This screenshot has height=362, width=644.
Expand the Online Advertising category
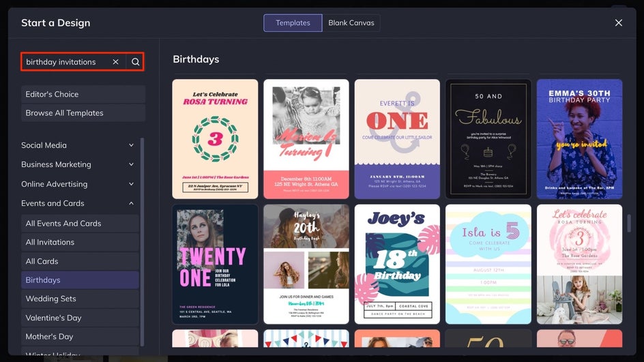point(78,184)
